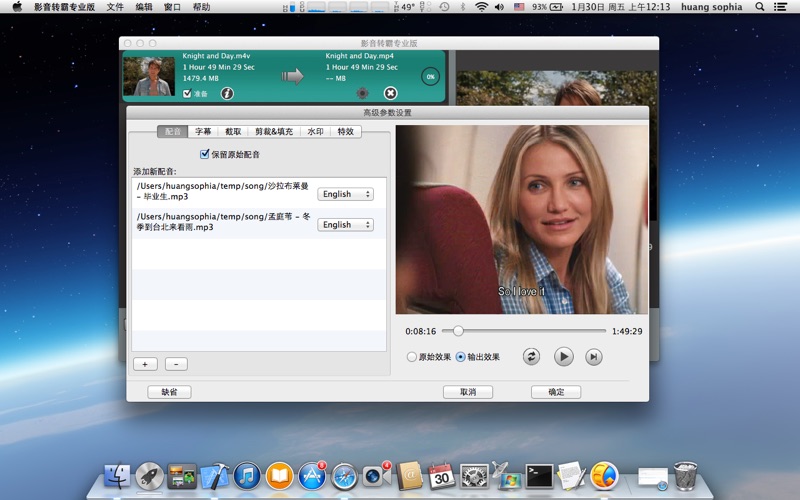Click the 取消 button
Image resolution: width=800 pixels, height=500 pixels.
click(468, 392)
